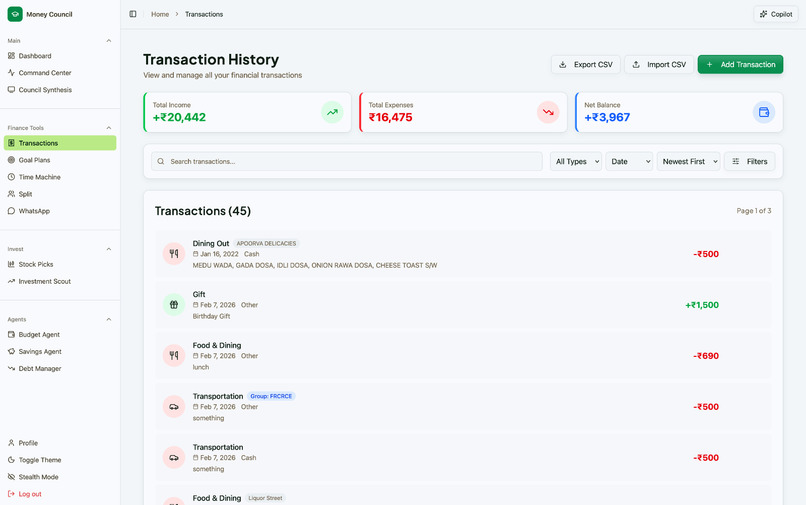This screenshot has width=806, height=505.
Task: Click the Total Expenses trending-down icon
Action: click(x=548, y=112)
